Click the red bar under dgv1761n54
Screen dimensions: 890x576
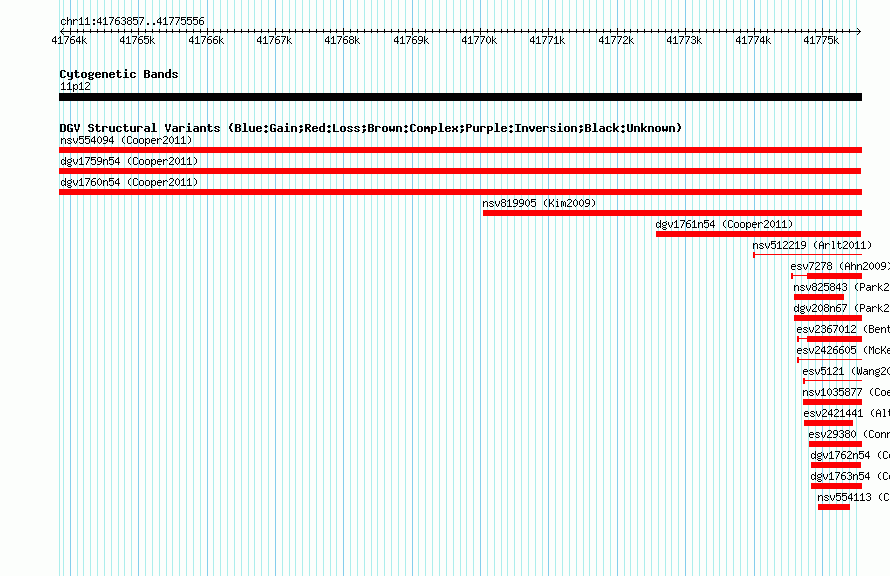pos(758,234)
